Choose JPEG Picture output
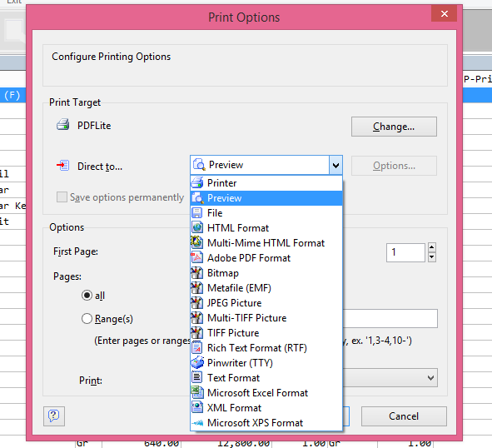 point(266,302)
